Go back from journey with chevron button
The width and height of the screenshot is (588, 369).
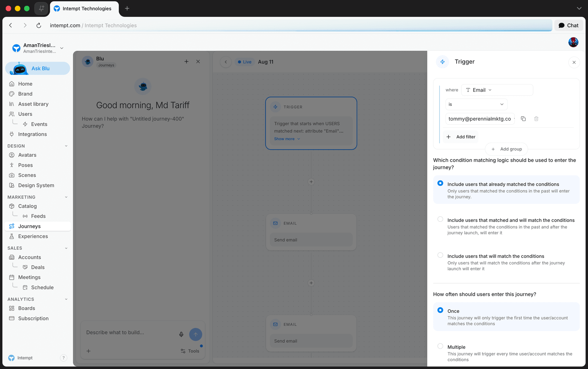(226, 62)
